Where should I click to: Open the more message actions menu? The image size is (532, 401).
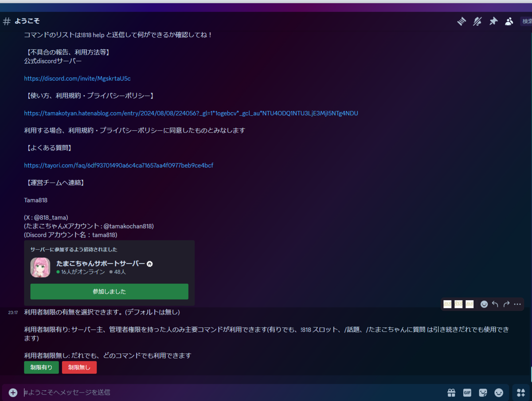(x=517, y=304)
